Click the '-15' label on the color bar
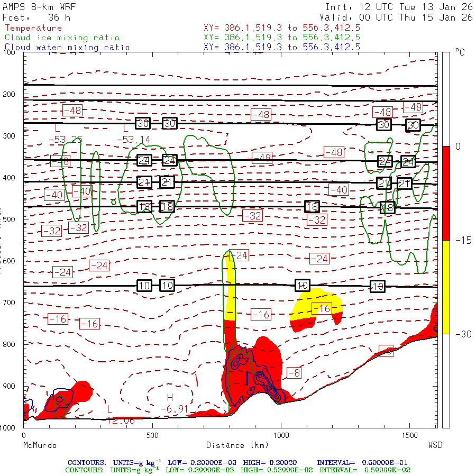The image size is (476, 476). [x=463, y=241]
